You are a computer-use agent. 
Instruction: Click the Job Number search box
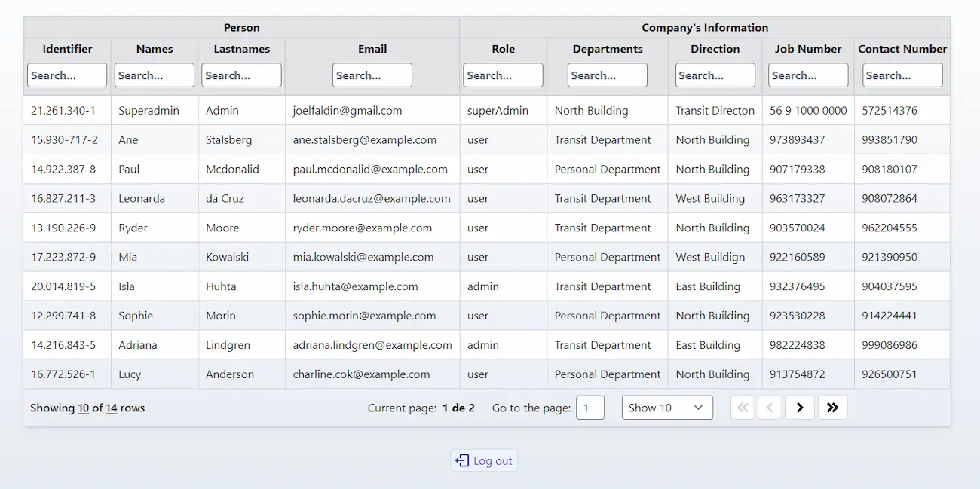807,75
